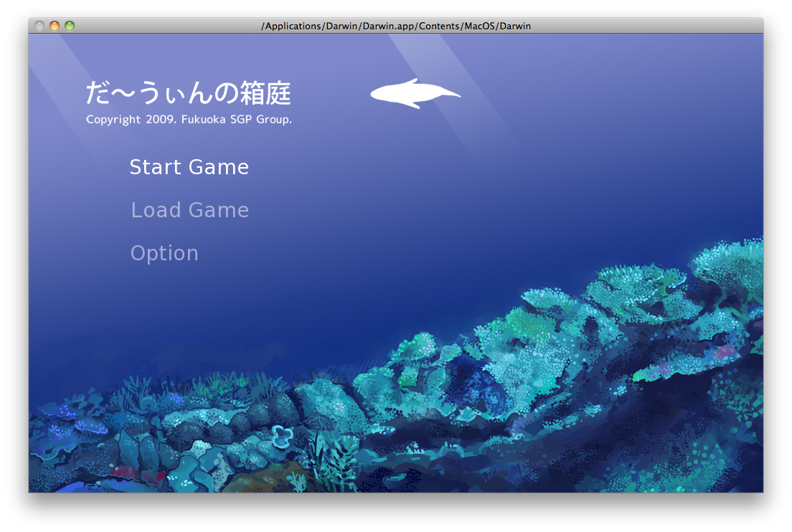The height and width of the screenshot is (532, 792).
Task: Open the Option menu entry
Action: point(164,254)
